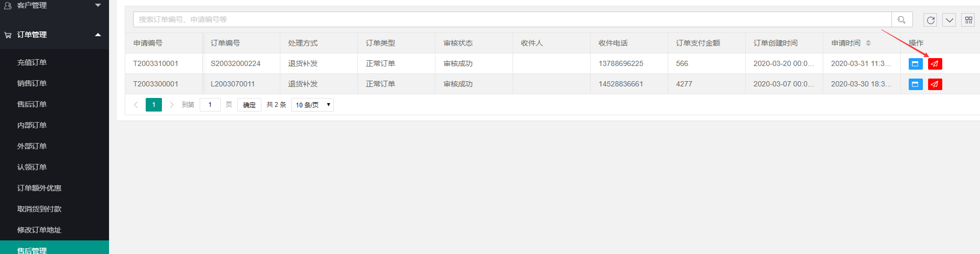Click phone number 13788696225
Image resolution: width=980 pixels, height=254 pixels.
(x=621, y=63)
